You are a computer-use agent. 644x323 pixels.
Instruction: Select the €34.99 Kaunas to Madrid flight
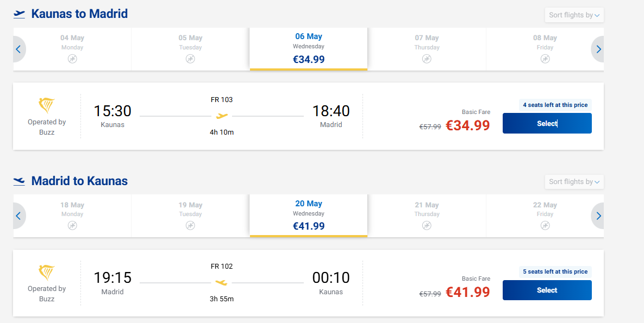547,123
